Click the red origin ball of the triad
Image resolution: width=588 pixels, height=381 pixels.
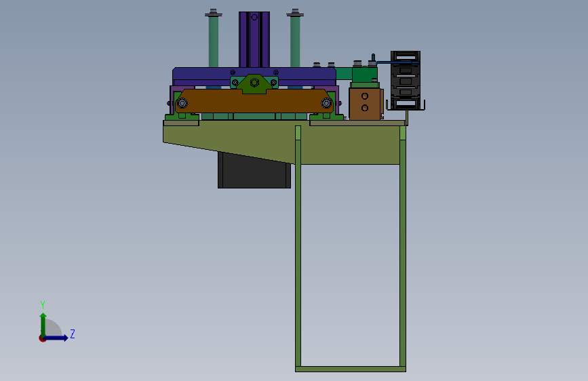(x=42, y=338)
